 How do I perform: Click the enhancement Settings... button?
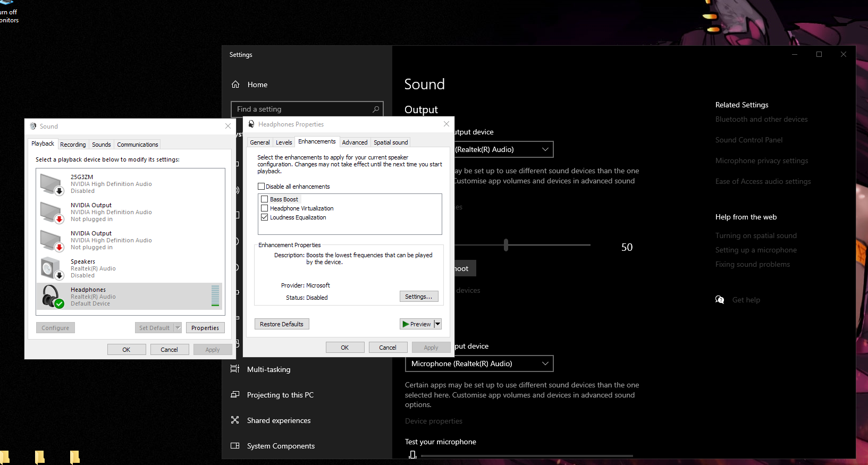(x=419, y=297)
